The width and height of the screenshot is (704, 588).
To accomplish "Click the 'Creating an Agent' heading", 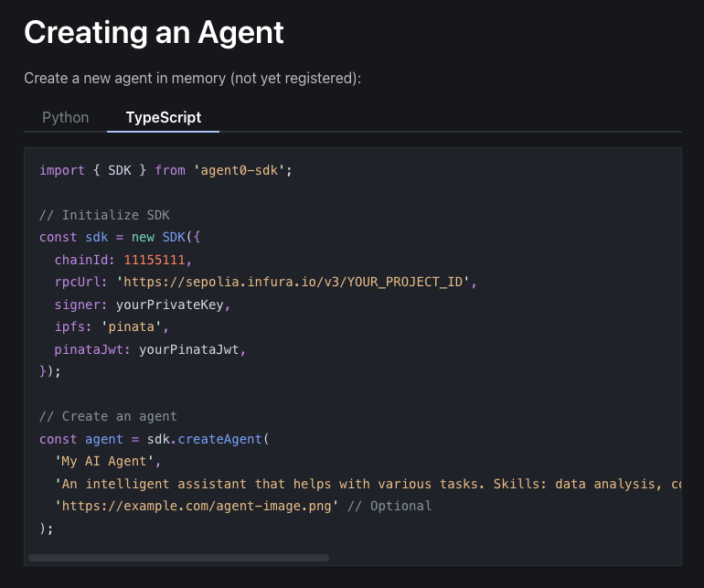I will [154, 33].
